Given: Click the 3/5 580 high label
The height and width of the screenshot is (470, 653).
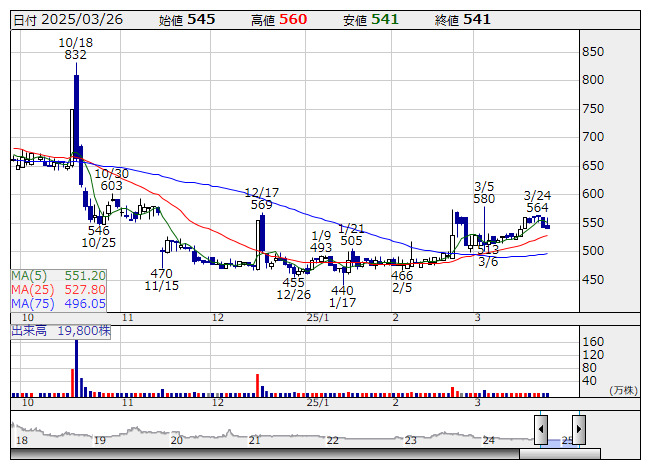Looking at the screenshot, I should click(484, 192).
